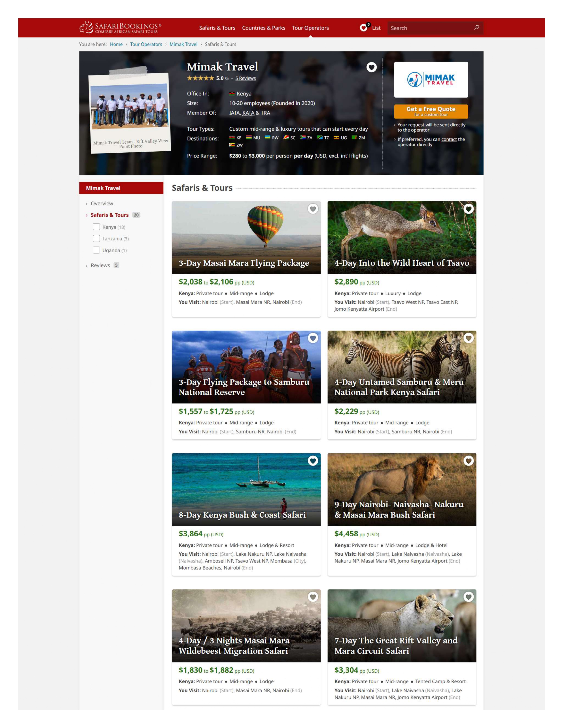This screenshot has width=563, height=728.
Task: Open the 8-Day Kenya Bush & Coast image
Action: click(246, 489)
